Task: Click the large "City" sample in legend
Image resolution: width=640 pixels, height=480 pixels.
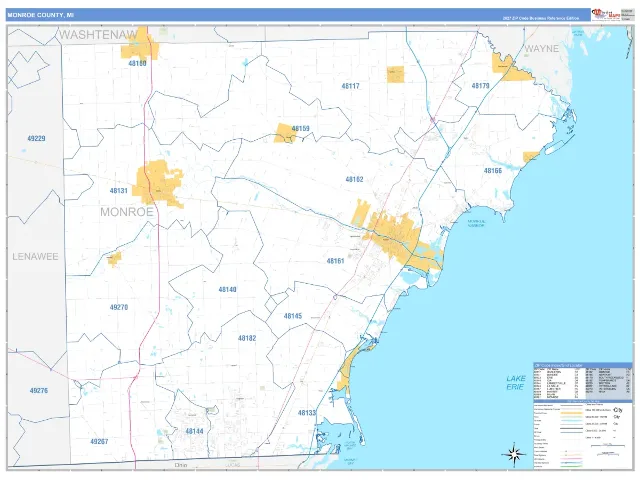Action: point(618,410)
